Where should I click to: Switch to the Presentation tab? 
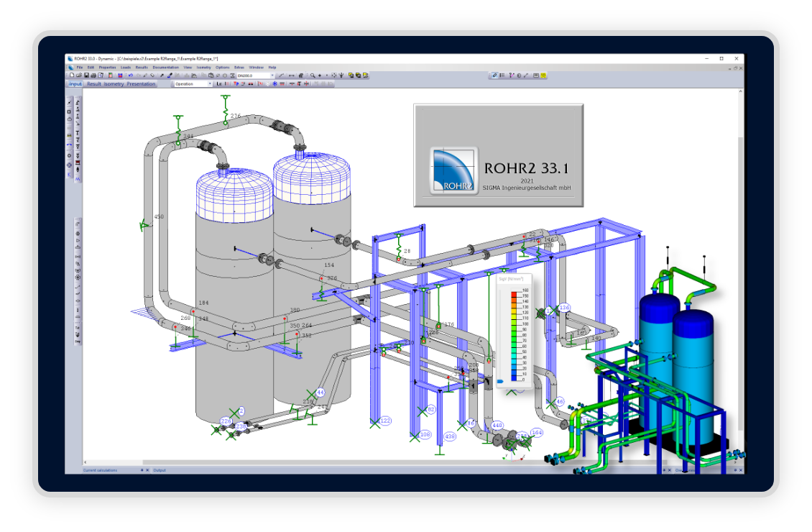click(x=141, y=84)
